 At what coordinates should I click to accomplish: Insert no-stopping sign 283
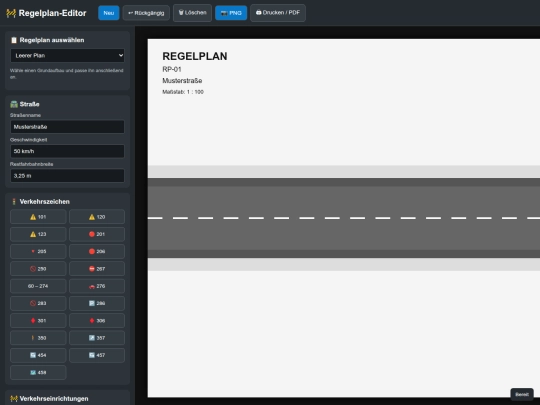38,303
